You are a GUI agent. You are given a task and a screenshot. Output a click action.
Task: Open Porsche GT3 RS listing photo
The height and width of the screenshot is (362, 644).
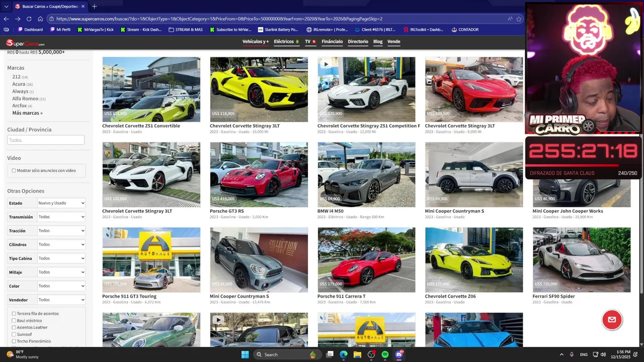[259, 174]
